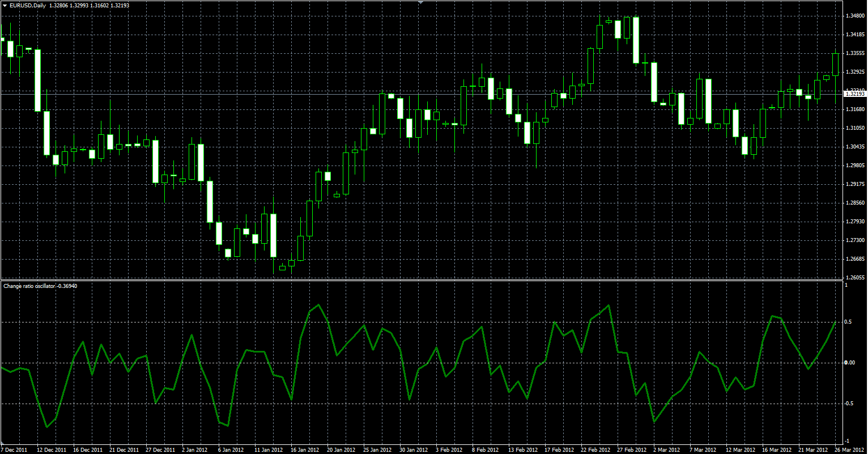Click the chart shift triangle marker at top
Viewport: 868px width, 454px height.
click(x=420, y=2)
